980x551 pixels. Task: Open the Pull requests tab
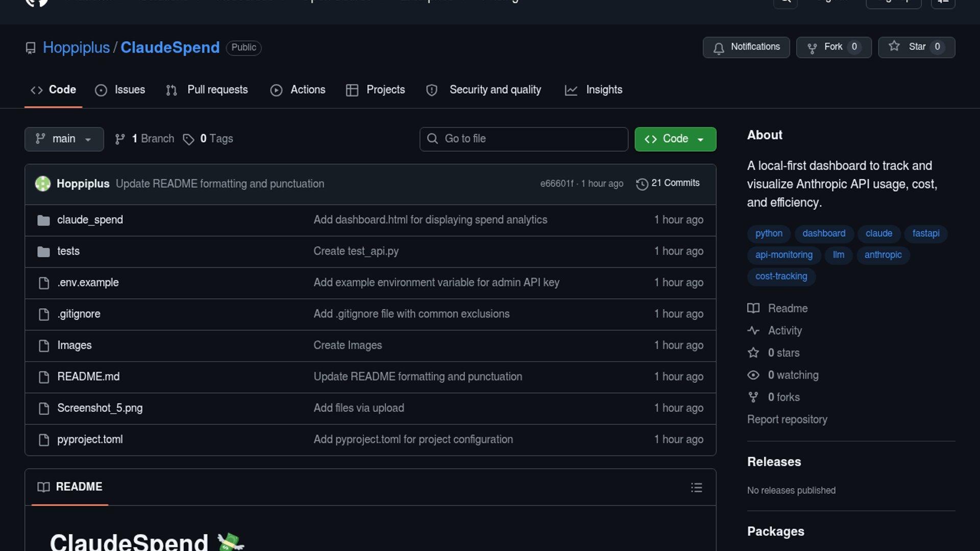207,90
